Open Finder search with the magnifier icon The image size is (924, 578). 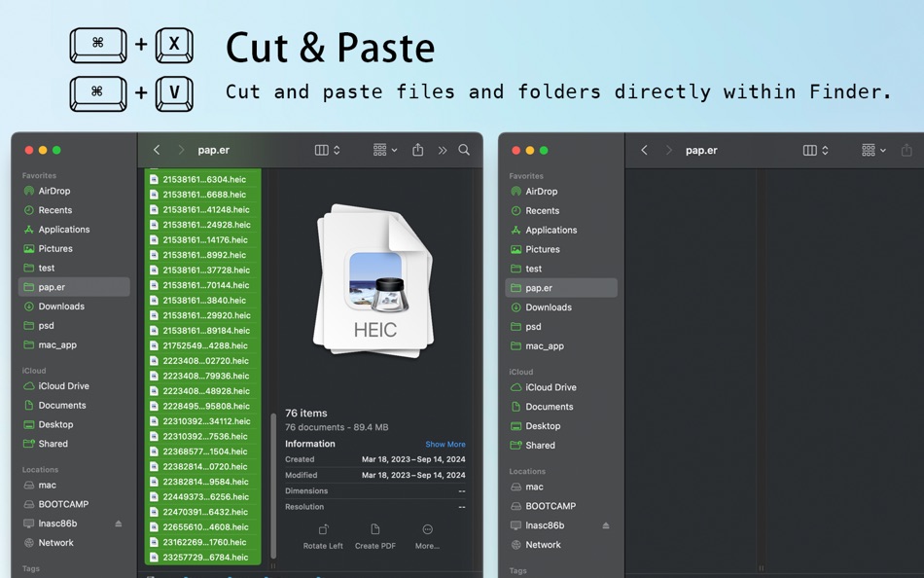tap(464, 150)
